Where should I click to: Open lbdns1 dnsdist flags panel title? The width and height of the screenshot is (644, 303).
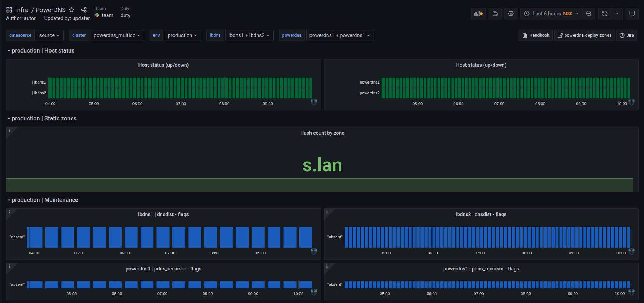(164, 214)
